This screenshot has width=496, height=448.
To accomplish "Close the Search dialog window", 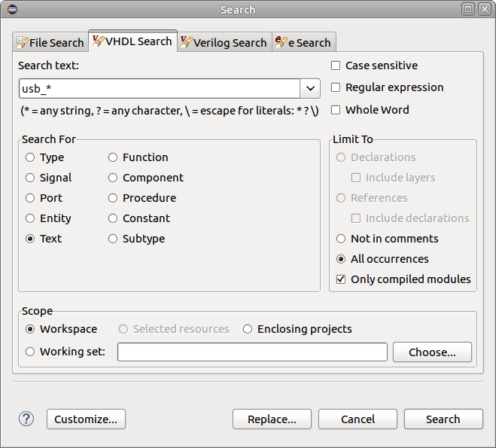I will coord(485,9).
